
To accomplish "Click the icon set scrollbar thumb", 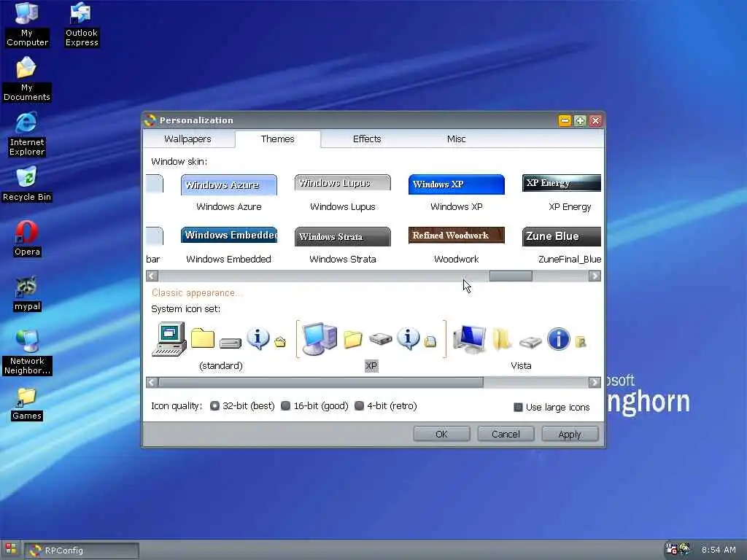I will [x=321, y=382].
